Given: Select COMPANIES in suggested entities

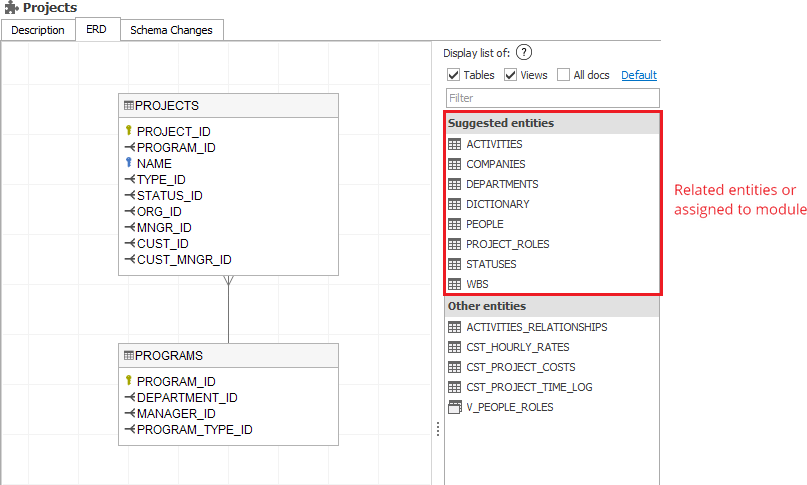Looking at the screenshot, I should (x=495, y=164).
